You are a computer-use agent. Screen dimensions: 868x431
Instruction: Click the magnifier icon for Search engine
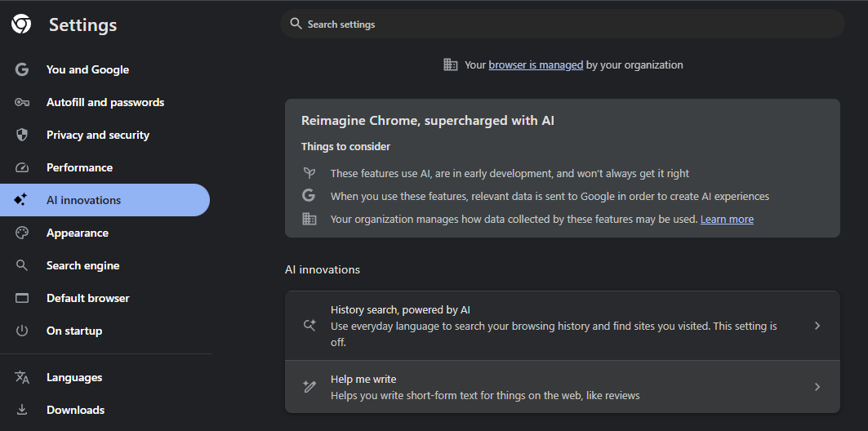coord(21,265)
